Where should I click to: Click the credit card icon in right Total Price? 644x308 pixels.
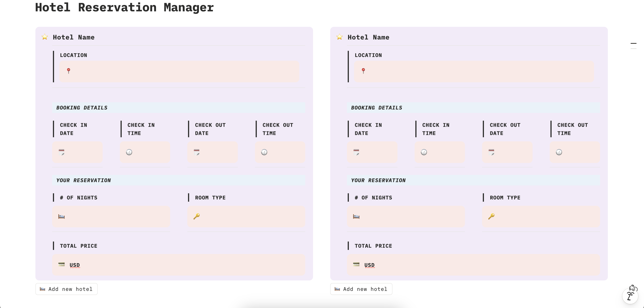coord(356,265)
